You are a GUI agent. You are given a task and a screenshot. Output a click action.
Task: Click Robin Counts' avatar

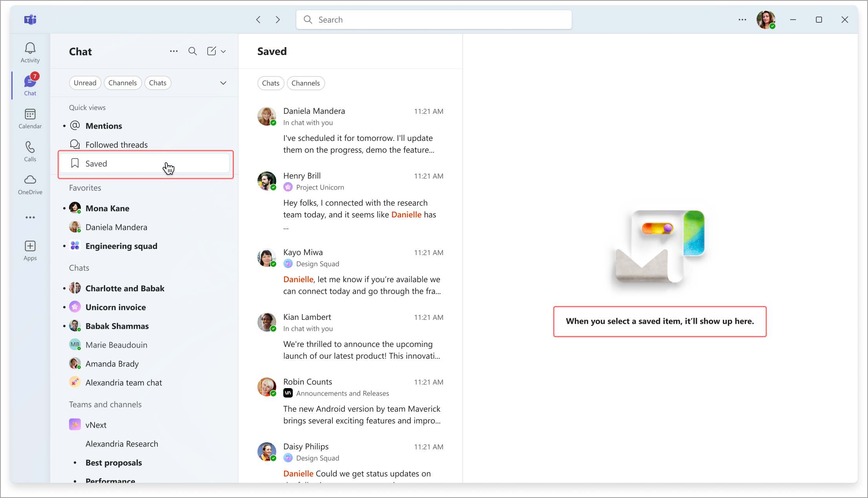point(267,387)
